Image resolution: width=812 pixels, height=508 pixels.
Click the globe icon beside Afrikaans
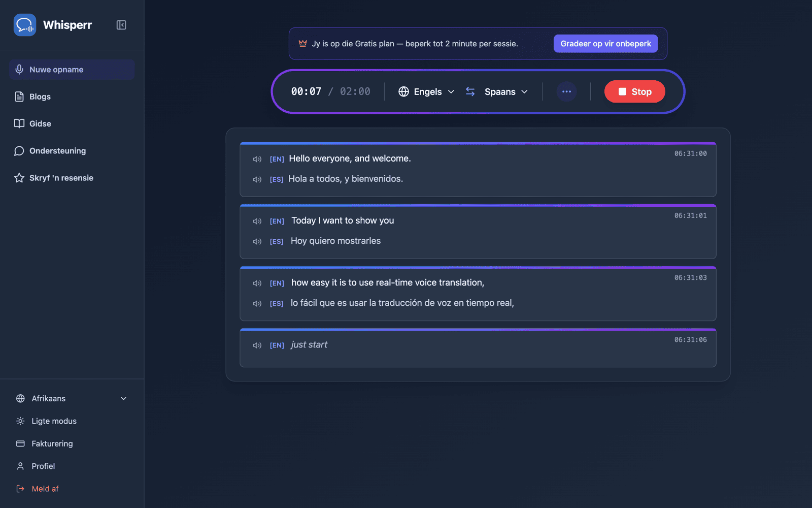pyautogui.click(x=20, y=398)
